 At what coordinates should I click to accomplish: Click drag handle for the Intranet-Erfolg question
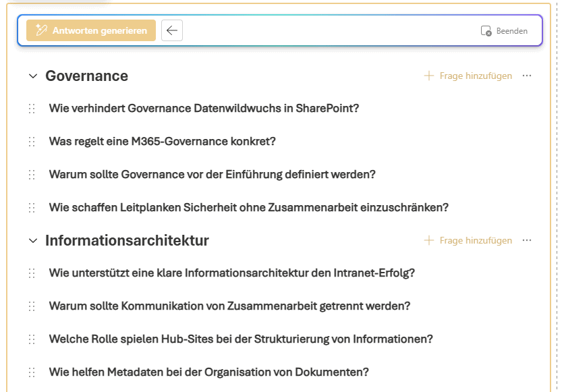[x=32, y=273]
